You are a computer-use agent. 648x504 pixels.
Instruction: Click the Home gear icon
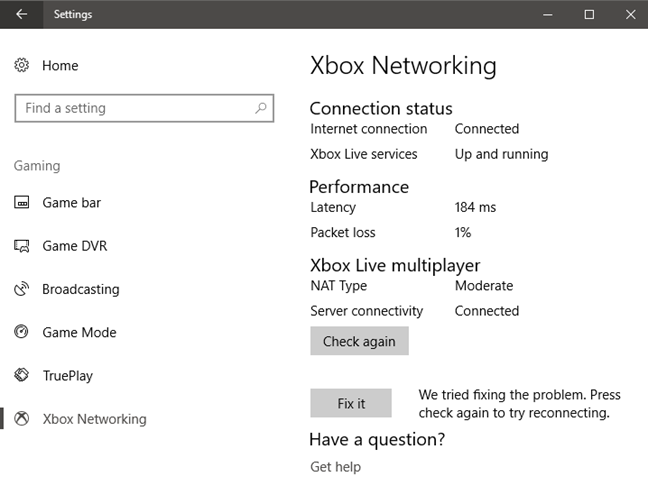(x=21, y=65)
